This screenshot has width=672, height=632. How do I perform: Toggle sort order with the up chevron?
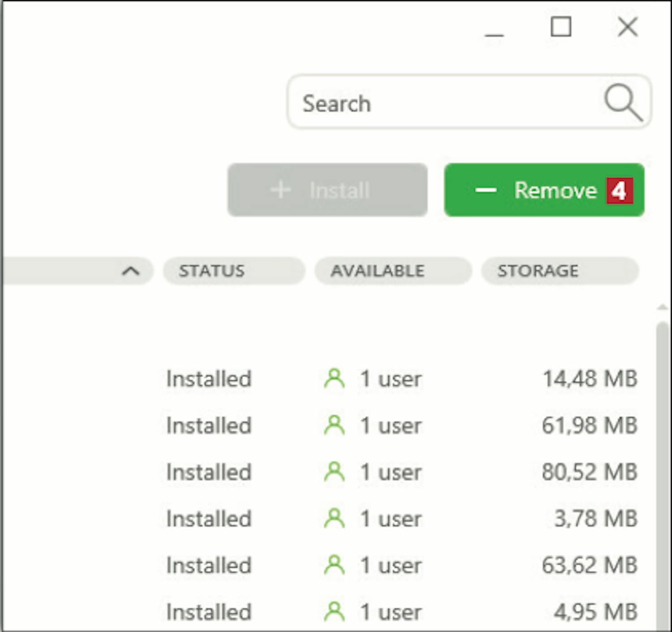(130, 271)
